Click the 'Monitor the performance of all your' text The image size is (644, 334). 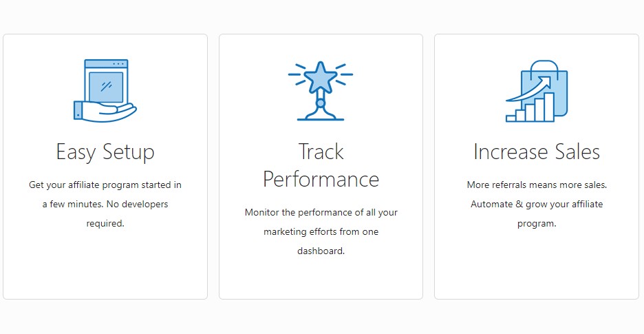[x=321, y=213]
